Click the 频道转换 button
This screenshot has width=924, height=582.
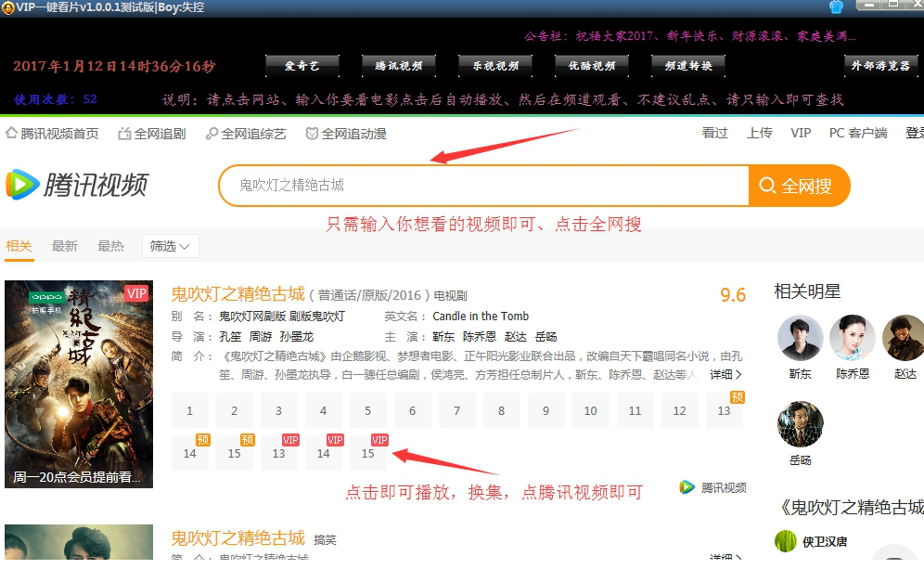click(688, 66)
